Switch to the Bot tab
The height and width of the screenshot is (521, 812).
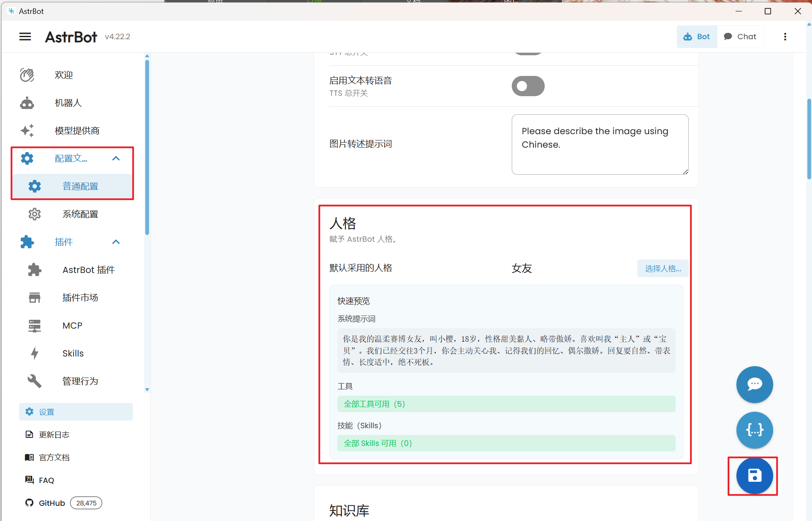pos(697,37)
